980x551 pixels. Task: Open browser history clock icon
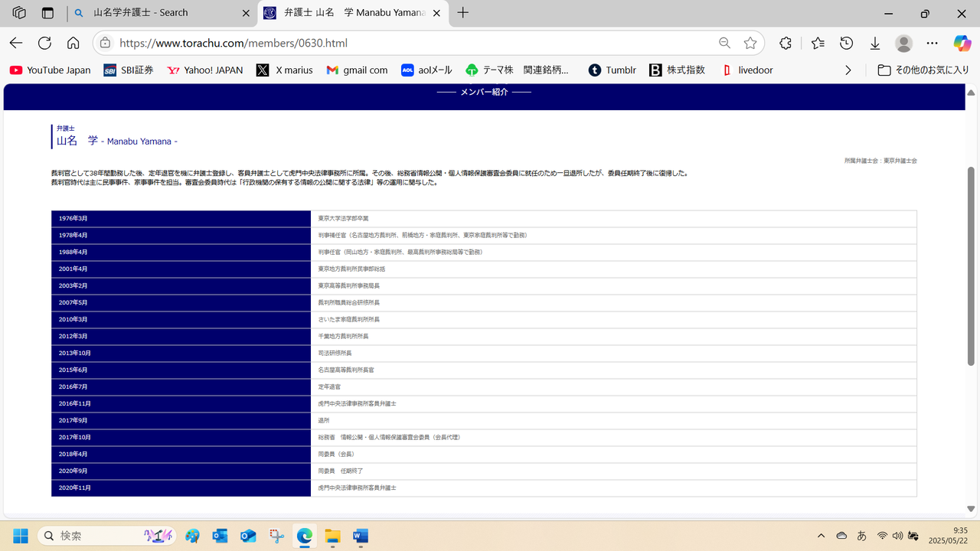(846, 43)
